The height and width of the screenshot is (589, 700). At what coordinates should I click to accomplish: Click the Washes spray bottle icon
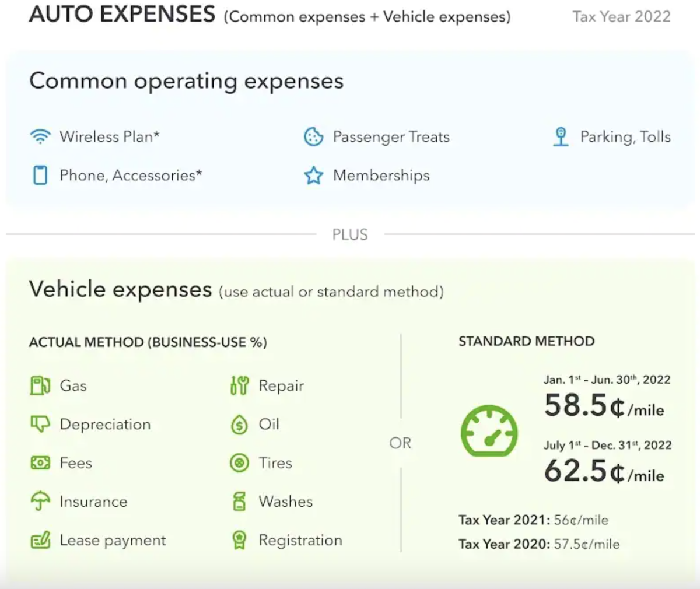click(x=238, y=501)
